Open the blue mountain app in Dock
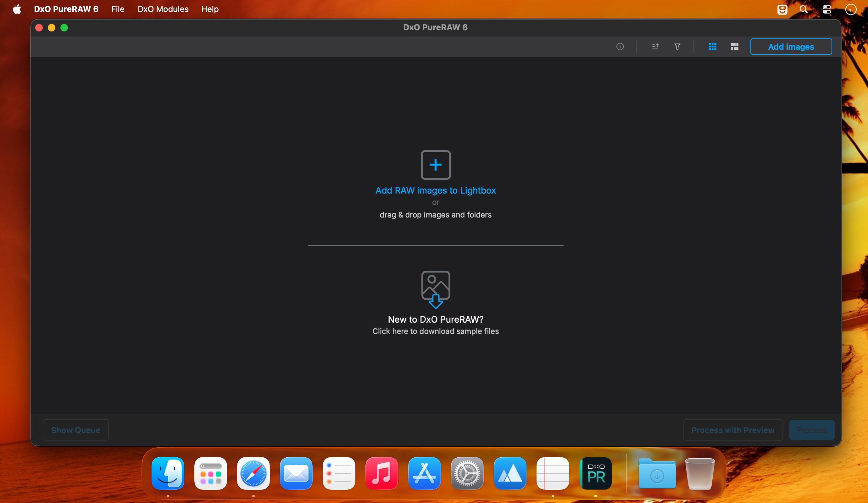Image resolution: width=868 pixels, height=503 pixels. pyautogui.click(x=510, y=473)
